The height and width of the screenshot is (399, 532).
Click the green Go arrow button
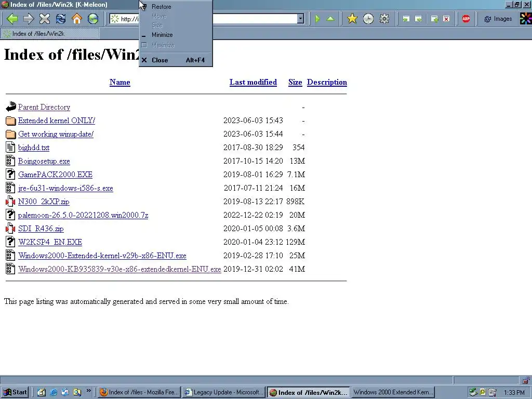317,19
